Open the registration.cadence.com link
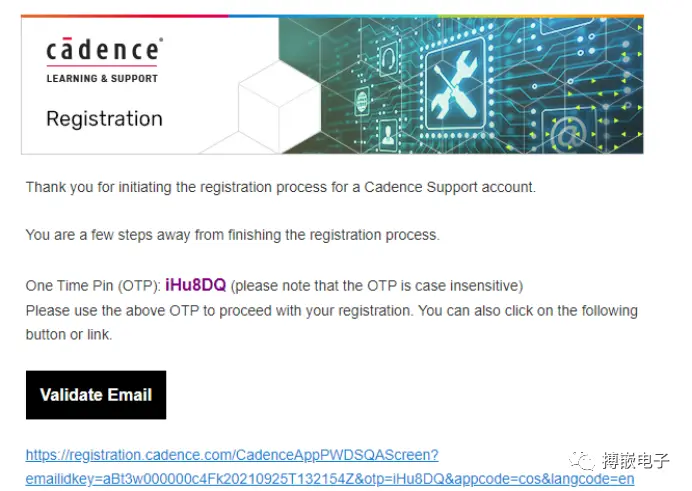Image resolution: width=692 pixels, height=491 pixels. 232,455
